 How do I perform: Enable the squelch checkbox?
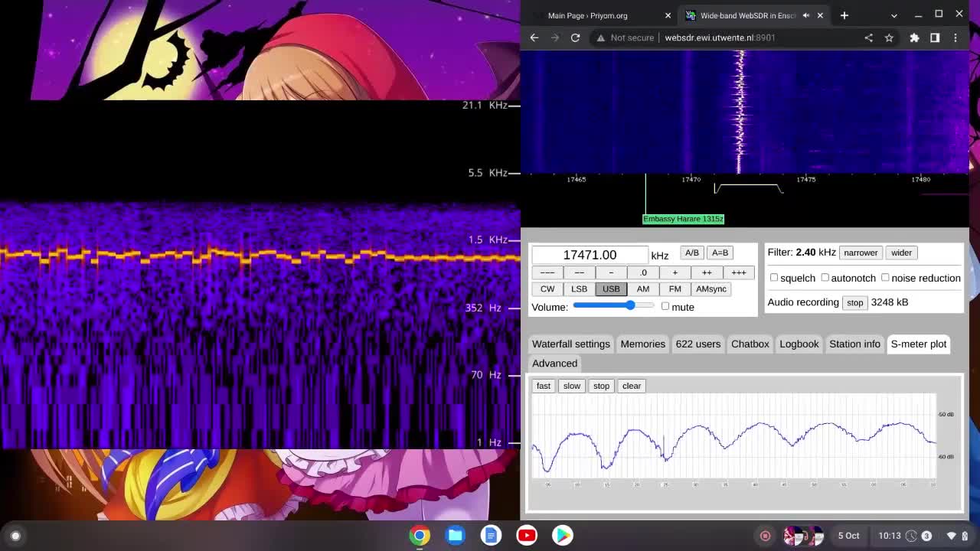[x=774, y=277]
